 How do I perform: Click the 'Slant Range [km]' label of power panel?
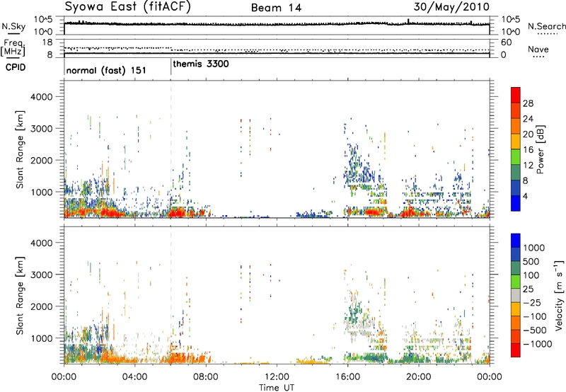[x=20, y=149]
